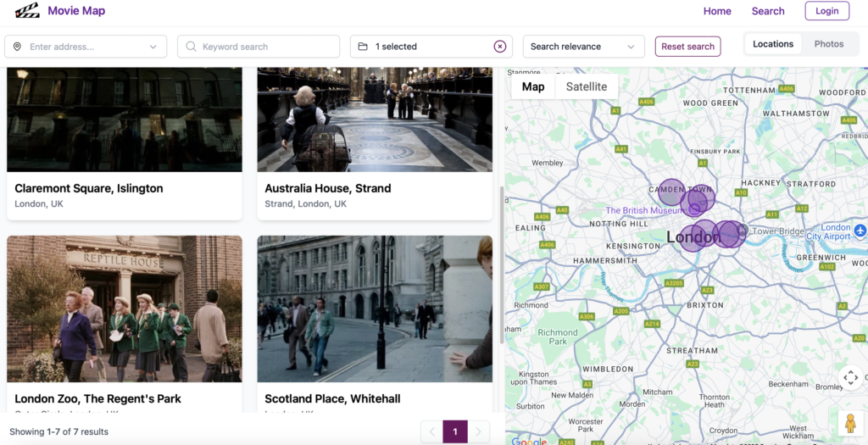Click the magnifier icon in keyword search

tap(191, 47)
